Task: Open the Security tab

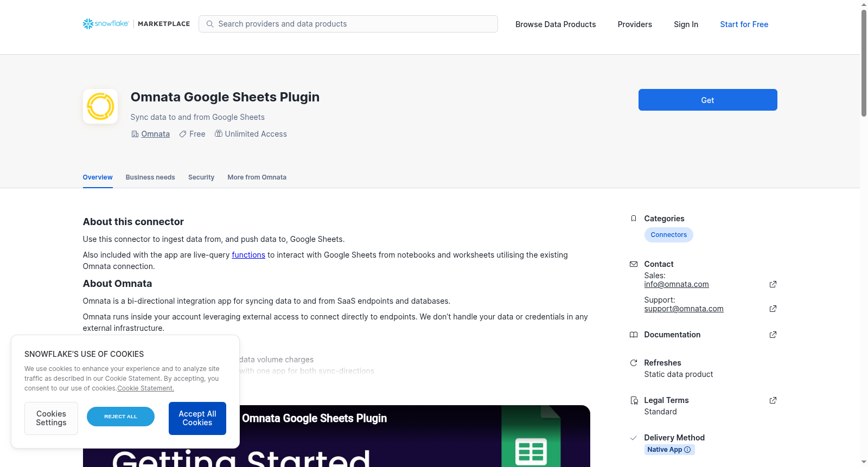Action: pos(201,177)
